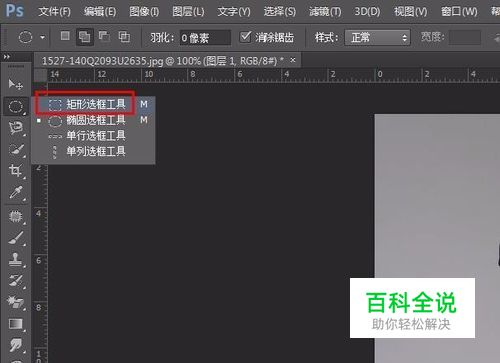The height and width of the screenshot is (363, 500).
Task: Select the Lasso tool
Action: pos(15,128)
